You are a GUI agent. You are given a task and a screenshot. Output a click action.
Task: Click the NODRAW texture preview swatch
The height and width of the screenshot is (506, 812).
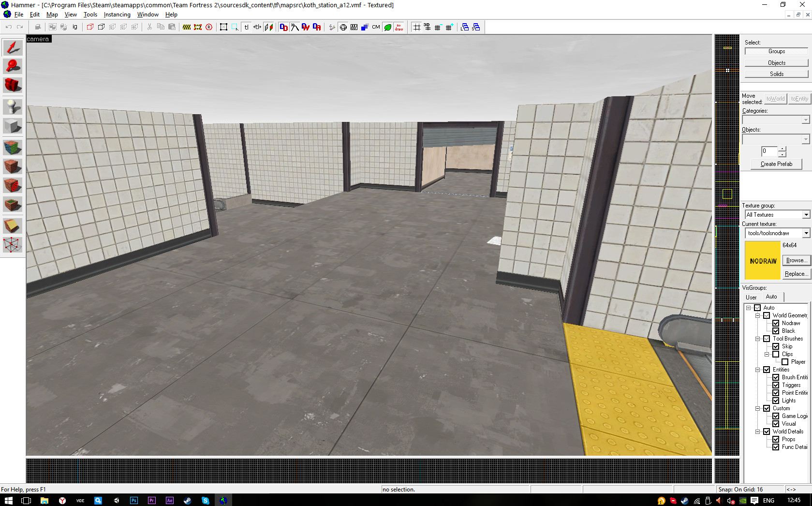tap(763, 260)
